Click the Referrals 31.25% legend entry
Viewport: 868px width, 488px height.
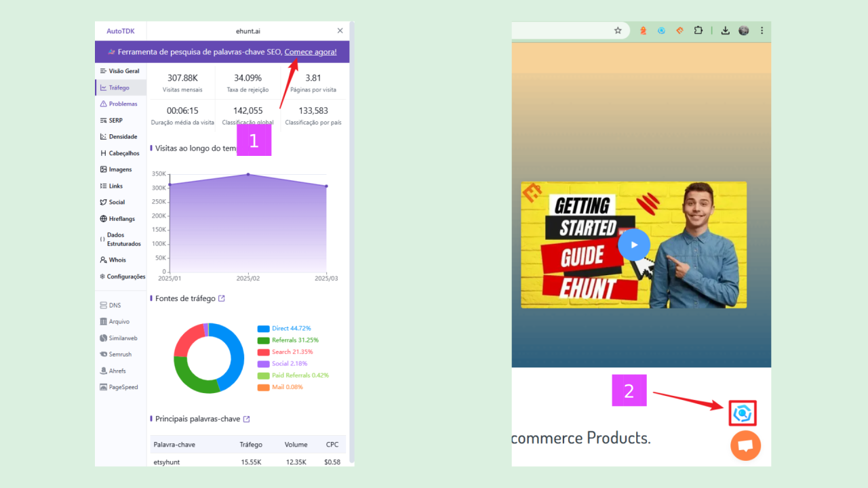point(288,340)
